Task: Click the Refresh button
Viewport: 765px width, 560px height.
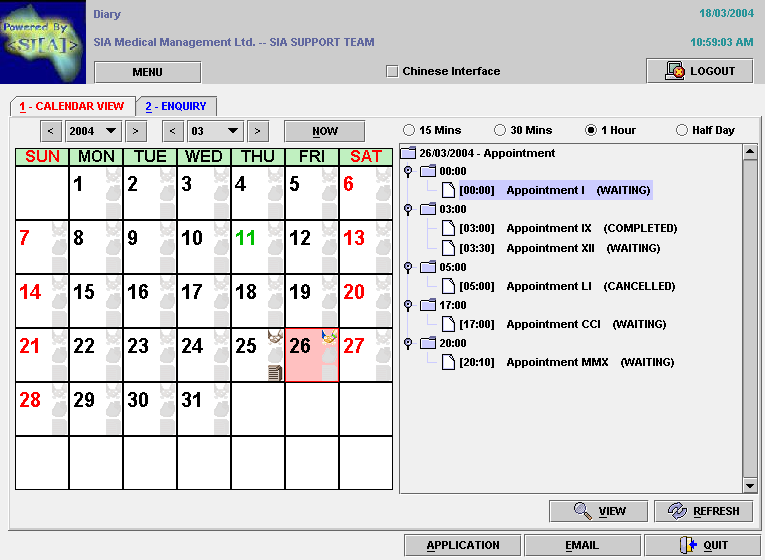Action: tap(703, 511)
